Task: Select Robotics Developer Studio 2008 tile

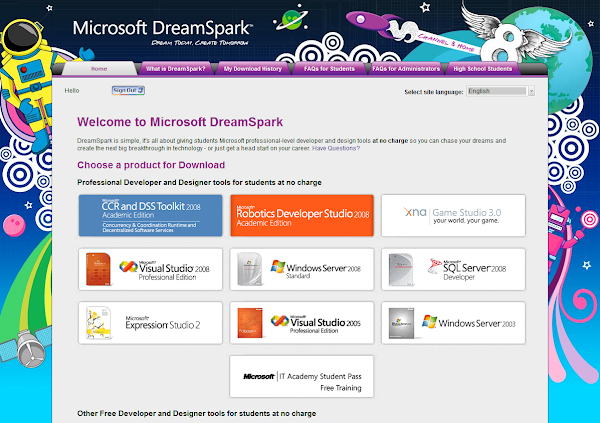Action: point(302,216)
